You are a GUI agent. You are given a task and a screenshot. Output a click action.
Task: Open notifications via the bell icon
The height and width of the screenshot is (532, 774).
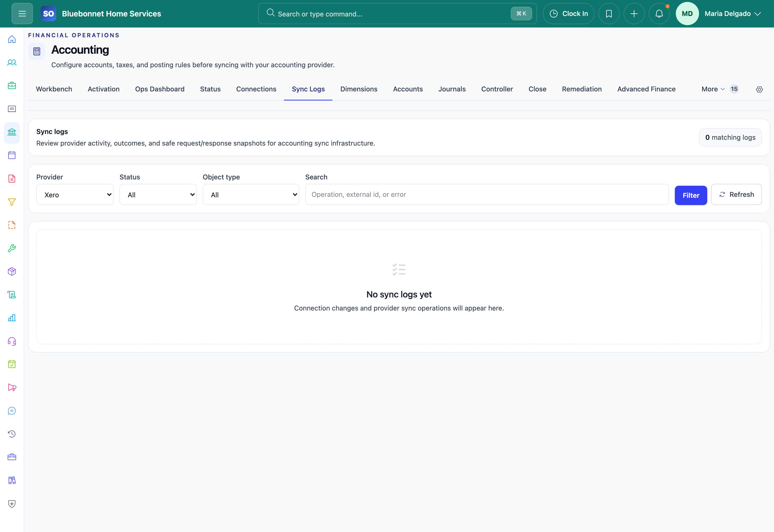(x=659, y=14)
